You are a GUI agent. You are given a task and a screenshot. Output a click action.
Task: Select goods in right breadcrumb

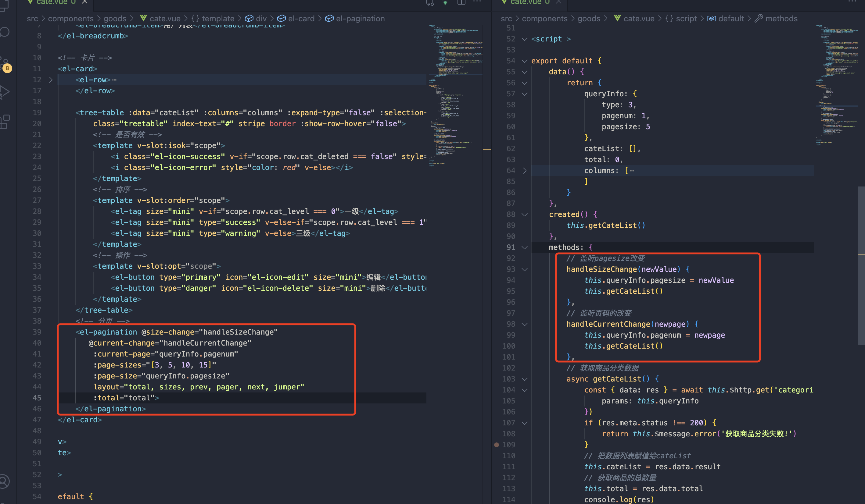[589, 19]
